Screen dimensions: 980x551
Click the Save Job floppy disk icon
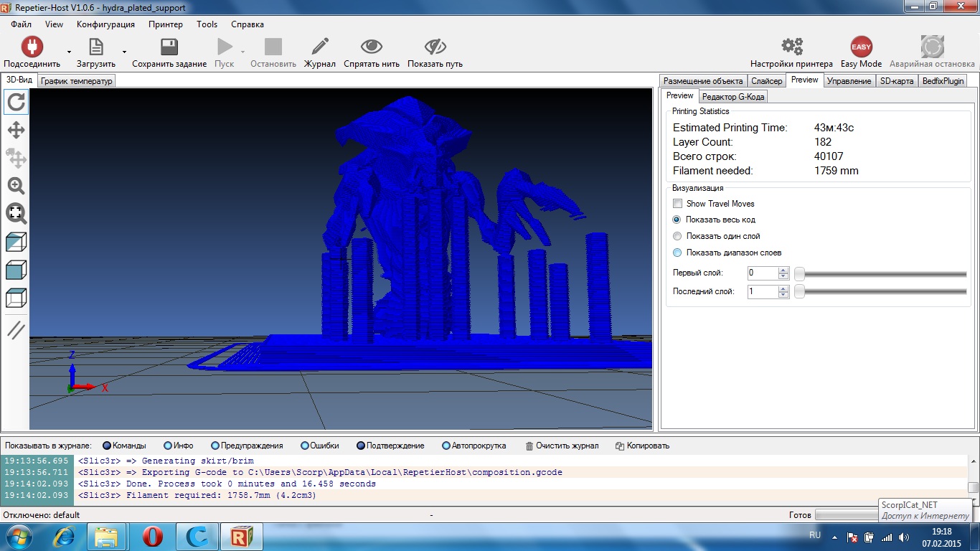coord(169,47)
